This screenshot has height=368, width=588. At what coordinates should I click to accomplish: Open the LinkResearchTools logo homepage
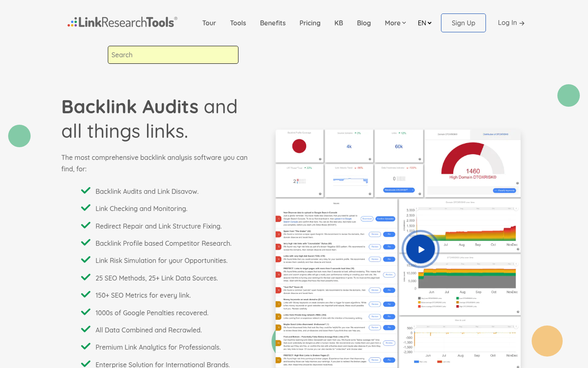122,22
